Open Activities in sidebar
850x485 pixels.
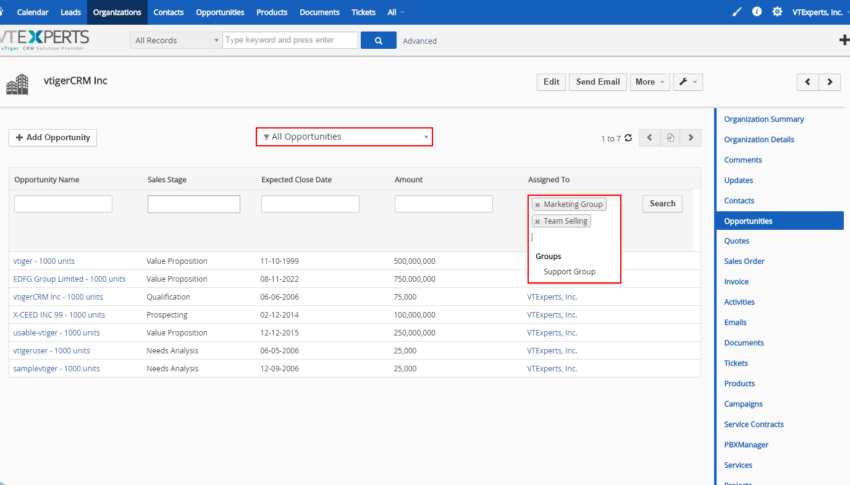click(739, 302)
